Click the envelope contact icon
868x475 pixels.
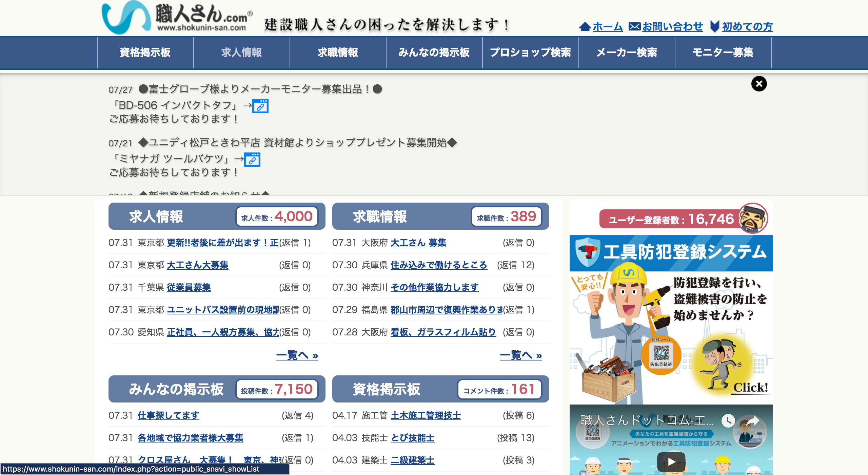[634, 26]
